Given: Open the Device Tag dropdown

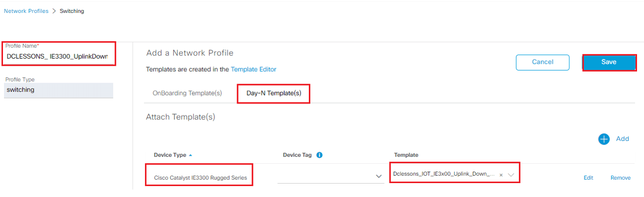Looking at the screenshot, I should pos(331,176).
